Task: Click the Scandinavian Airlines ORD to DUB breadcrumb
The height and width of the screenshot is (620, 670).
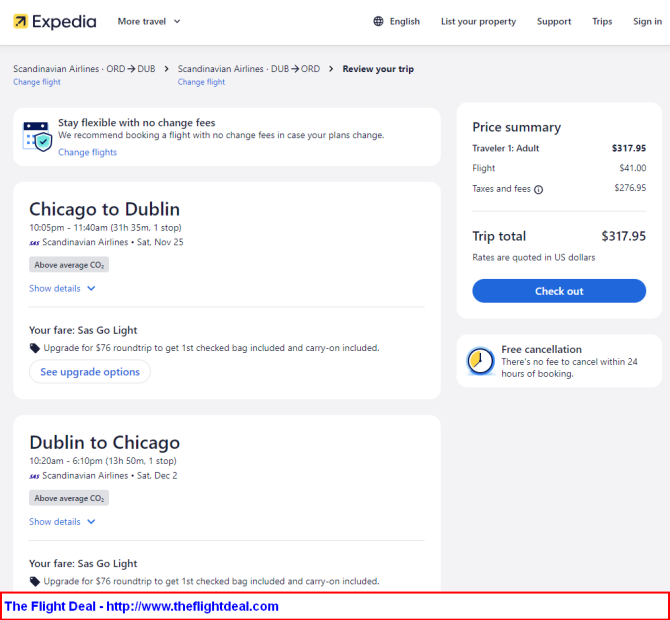Action: click(84, 69)
